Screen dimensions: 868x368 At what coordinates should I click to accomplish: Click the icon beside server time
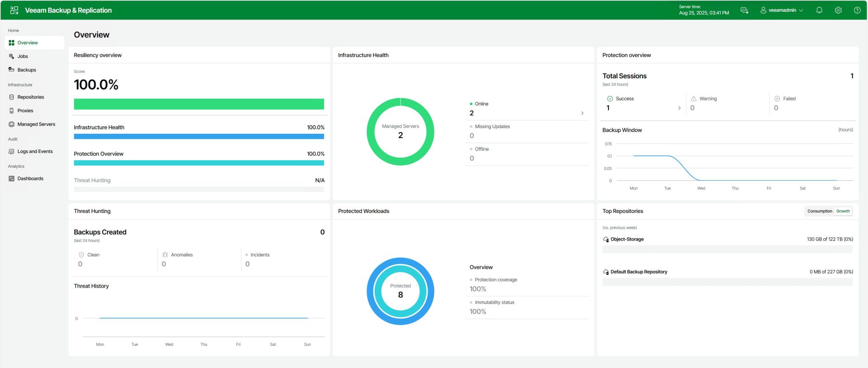coord(744,10)
